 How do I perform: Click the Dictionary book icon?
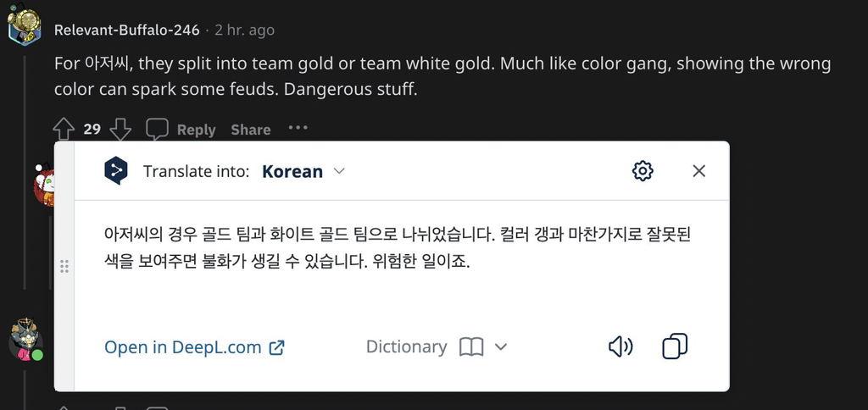(x=471, y=347)
